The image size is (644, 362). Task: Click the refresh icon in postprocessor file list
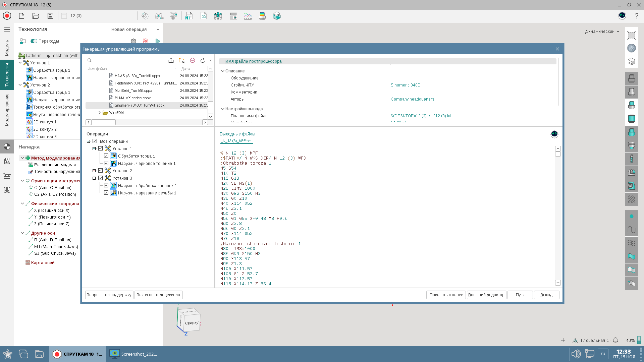pyautogui.click(x=203, y=60)
